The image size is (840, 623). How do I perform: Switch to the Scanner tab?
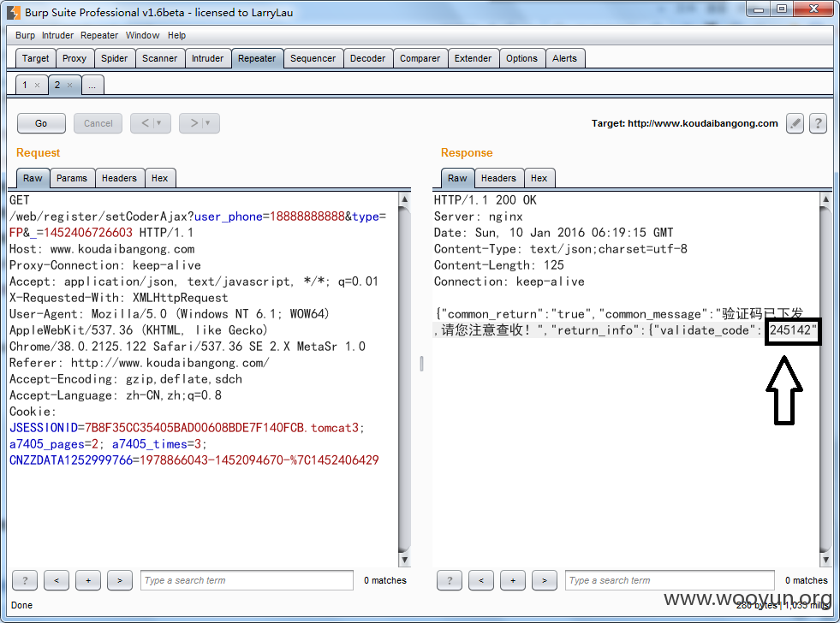tap(159, 58)
